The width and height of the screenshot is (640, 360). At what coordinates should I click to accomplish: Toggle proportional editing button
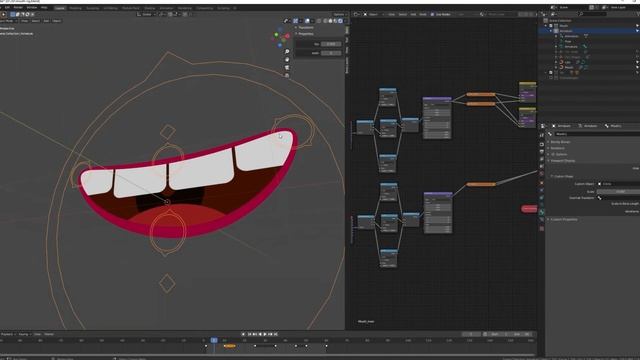[185, 14]
